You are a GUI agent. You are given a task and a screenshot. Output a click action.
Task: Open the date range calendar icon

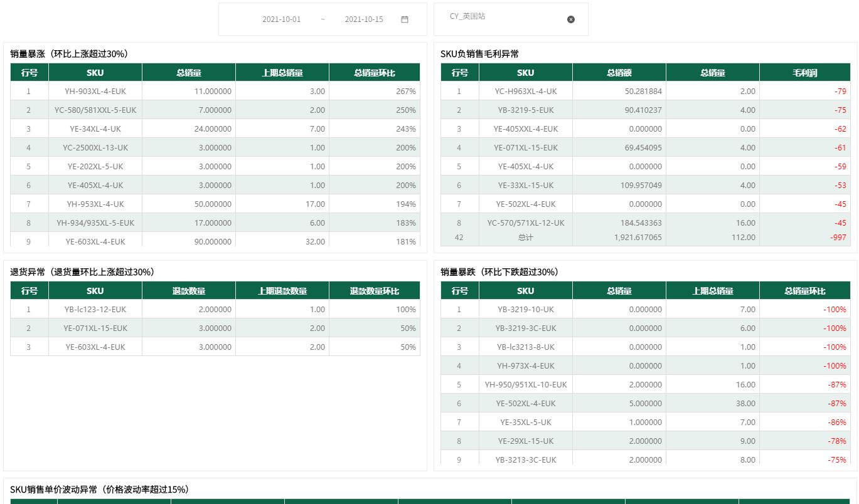pos(405,19)
